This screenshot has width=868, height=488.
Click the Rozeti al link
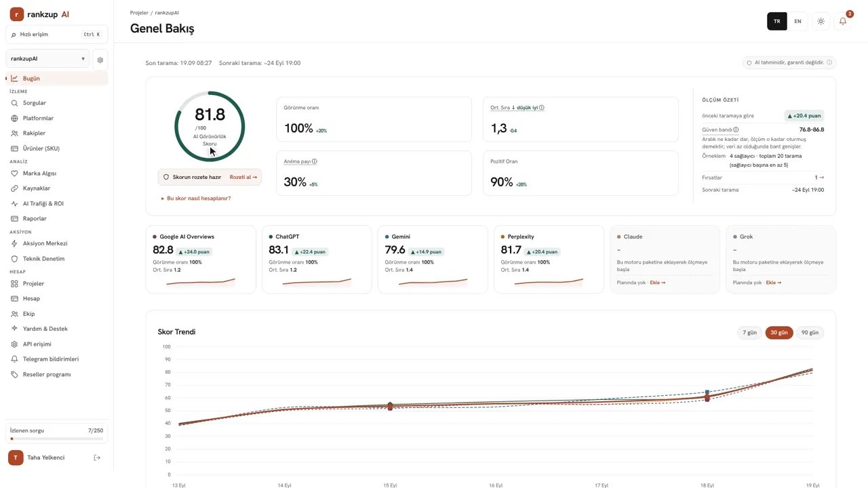click(x=243, y=177)
